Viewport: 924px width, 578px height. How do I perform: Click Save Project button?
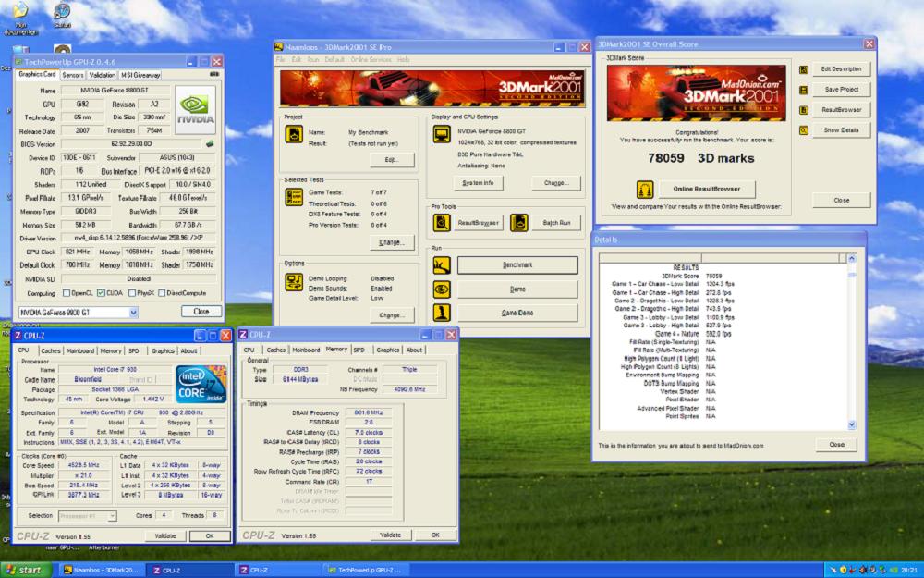point(842,90)
